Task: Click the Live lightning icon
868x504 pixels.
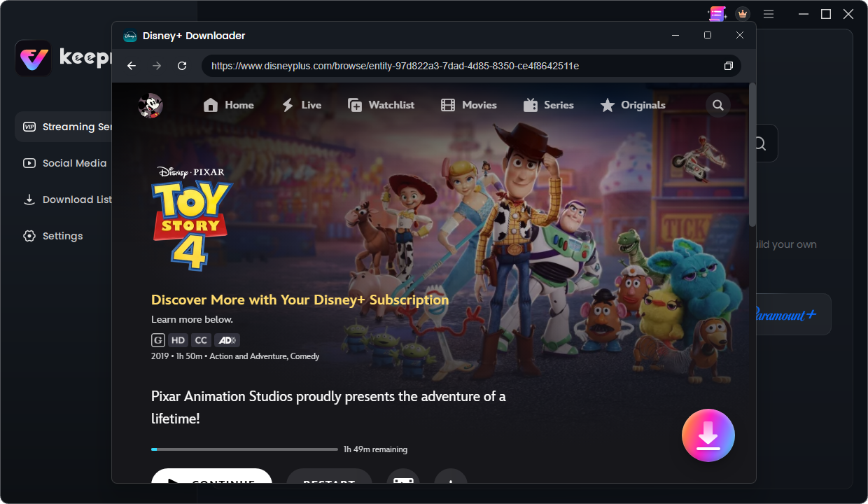Action: (288, 105)
